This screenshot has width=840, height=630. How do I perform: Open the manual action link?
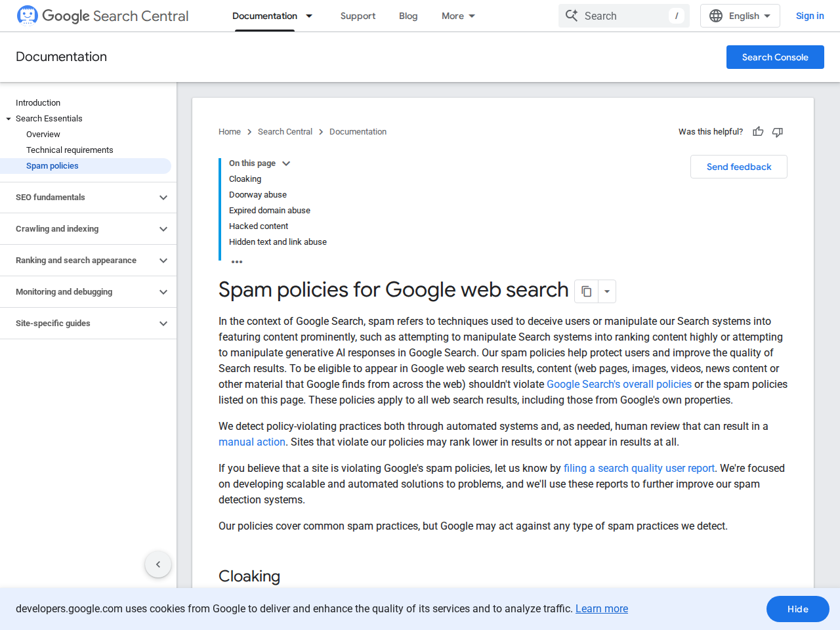coord(252,442)
